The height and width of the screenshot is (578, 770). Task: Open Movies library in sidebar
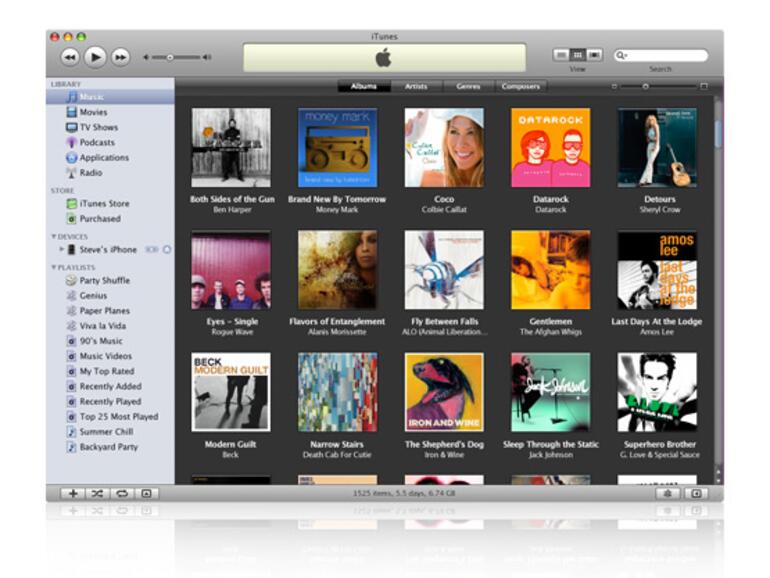[x=110, y=112]
